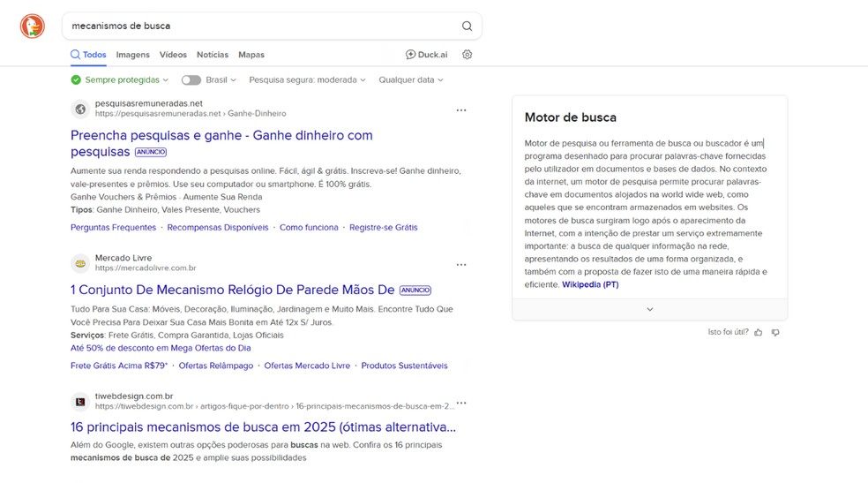868x483 pixels.
Task: Click the https://mercadolivre.com.br URL text
Action: [x=146, y=268]
